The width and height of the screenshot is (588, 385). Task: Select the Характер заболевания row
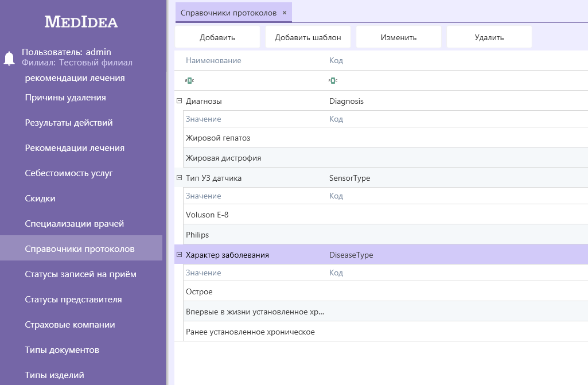pyautogui.click(x=381, y=255)
